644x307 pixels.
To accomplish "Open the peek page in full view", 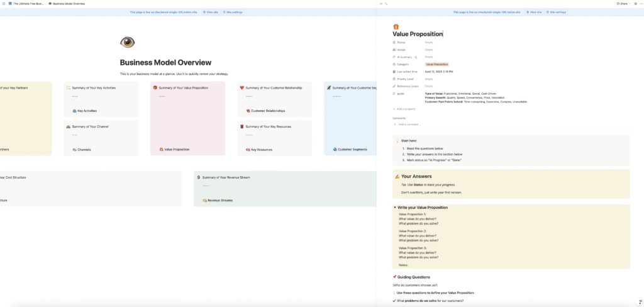I will tap(386, 4).
